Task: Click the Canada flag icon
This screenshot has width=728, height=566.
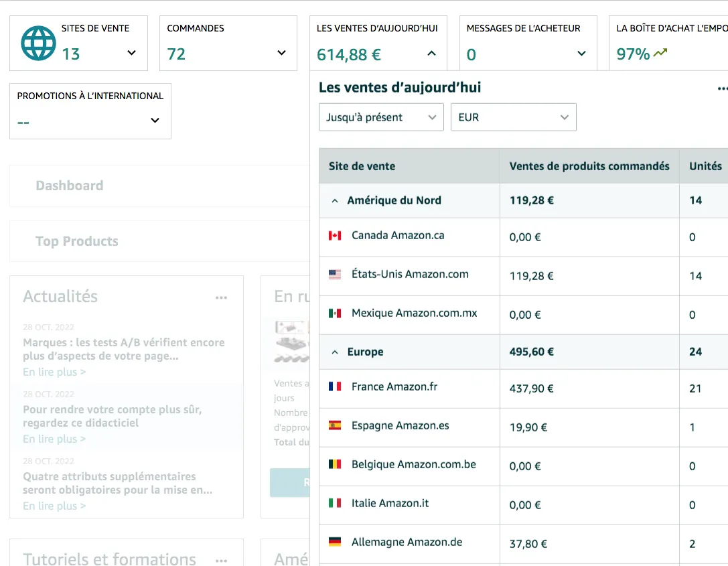Action: pos(335,236)
